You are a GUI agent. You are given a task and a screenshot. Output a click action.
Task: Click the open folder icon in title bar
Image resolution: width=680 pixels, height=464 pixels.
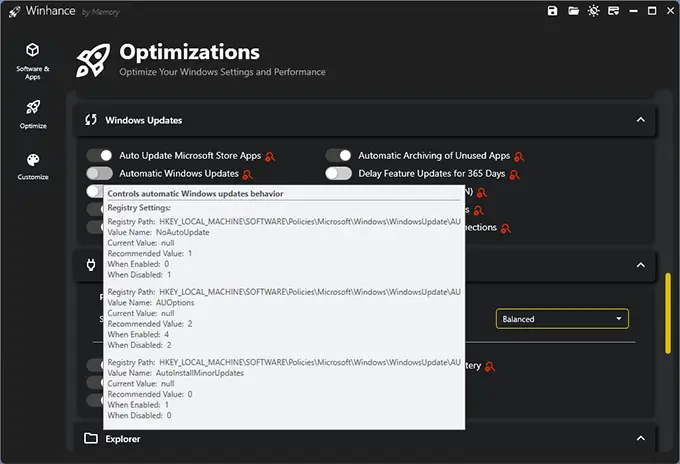coord(574,11)
